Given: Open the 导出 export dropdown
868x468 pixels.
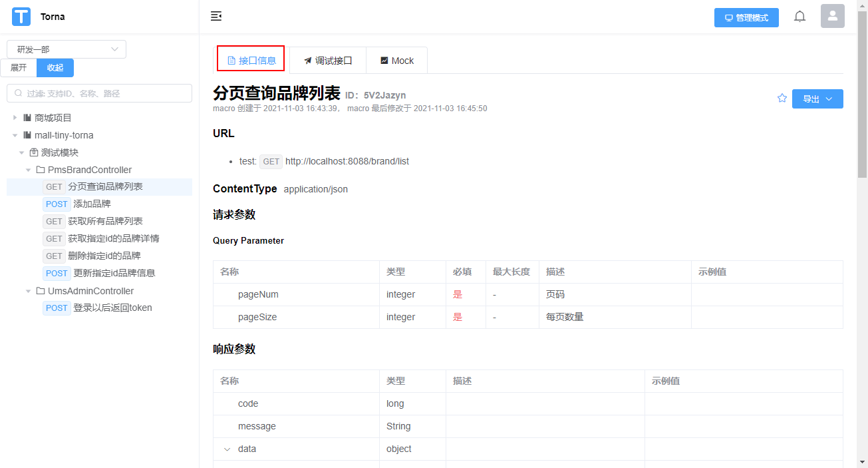Looking at the screenshot, I should (x=817, y=99).
